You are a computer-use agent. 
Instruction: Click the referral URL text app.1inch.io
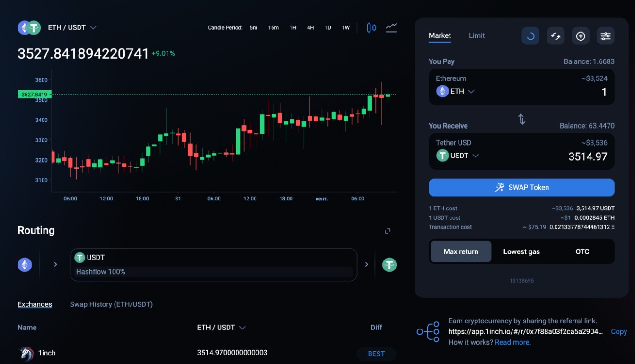(526, 332)
